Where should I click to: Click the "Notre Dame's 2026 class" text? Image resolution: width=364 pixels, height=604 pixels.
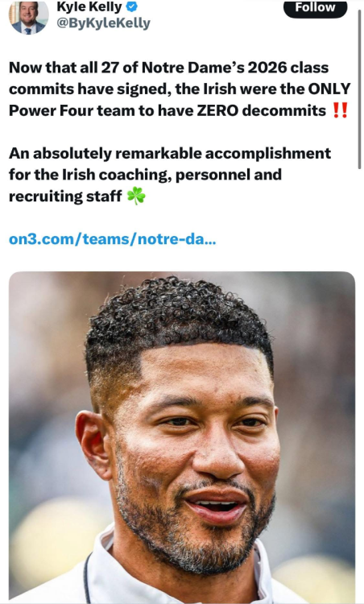[235, 68]
